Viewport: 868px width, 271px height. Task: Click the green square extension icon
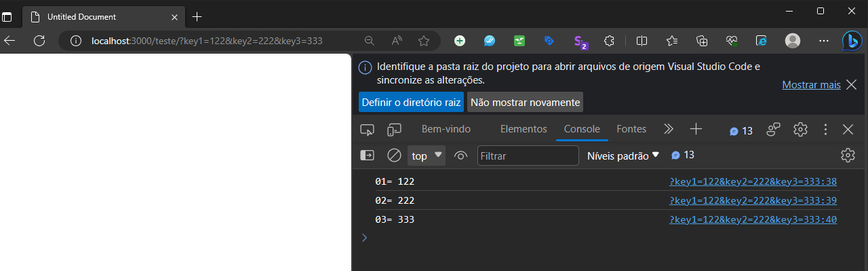pos(519,41)
